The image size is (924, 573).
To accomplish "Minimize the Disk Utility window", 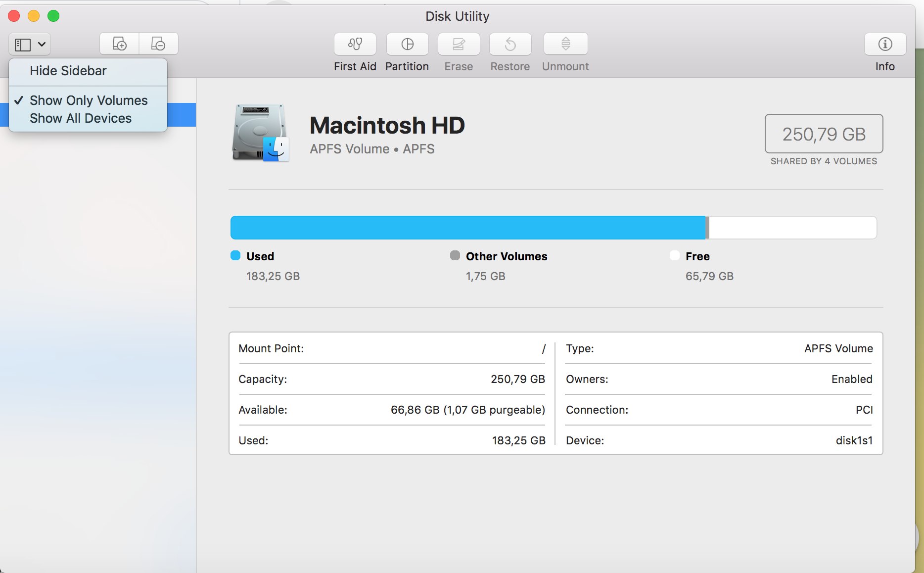I will coord(34,16).
